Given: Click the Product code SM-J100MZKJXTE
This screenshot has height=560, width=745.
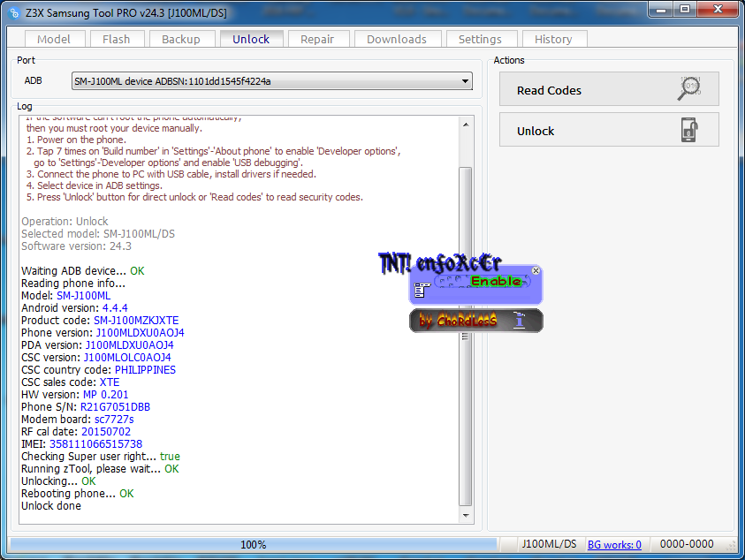Looking at the screenshot, I should coord(136,321).
